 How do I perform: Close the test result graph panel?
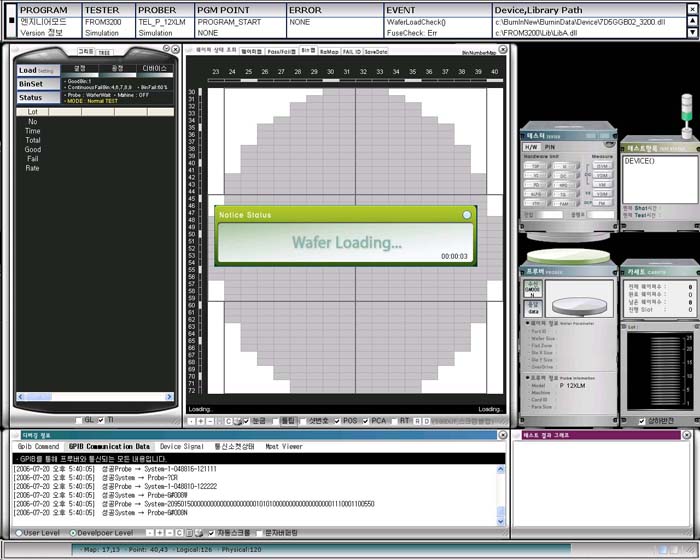(687, 435)
